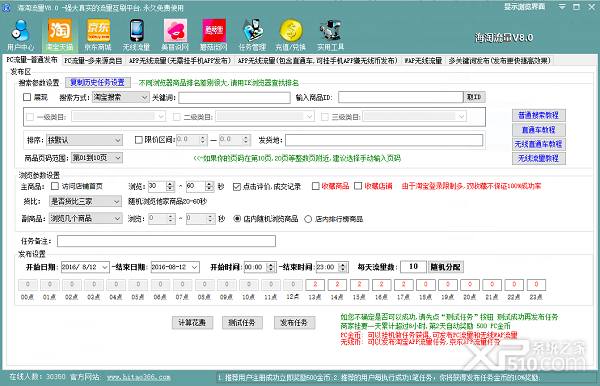Click the 每天流量数 input field
The width and height of the screenshot is (600, 386).
pos(413,267)
